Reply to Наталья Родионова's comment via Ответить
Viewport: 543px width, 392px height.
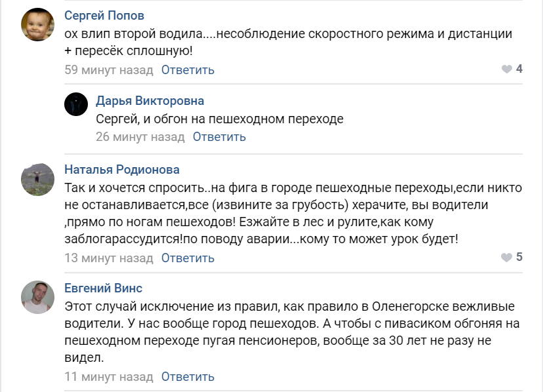[x=188, y=258]
